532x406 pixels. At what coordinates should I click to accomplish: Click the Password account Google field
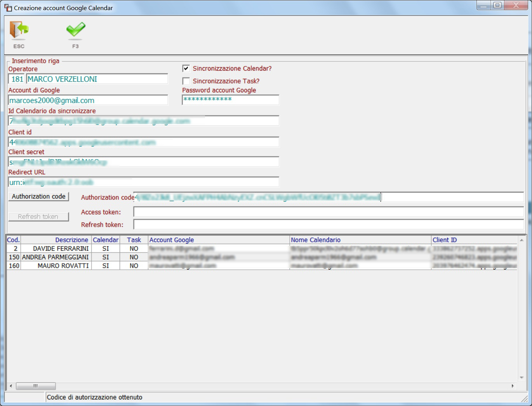(x=231, y=100)
